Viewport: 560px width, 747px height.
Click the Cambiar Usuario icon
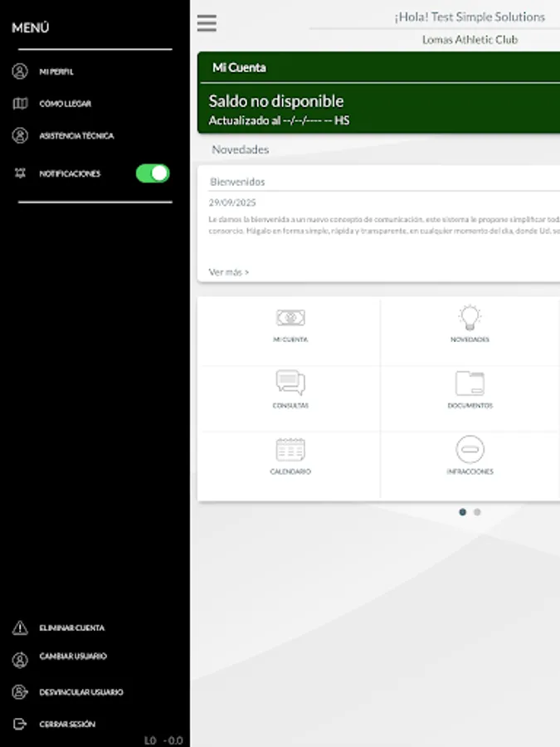(x=20, y=660)
